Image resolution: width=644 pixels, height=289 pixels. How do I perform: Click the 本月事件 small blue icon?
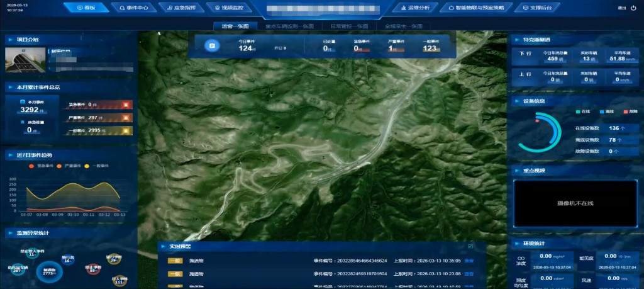[23, 101]
